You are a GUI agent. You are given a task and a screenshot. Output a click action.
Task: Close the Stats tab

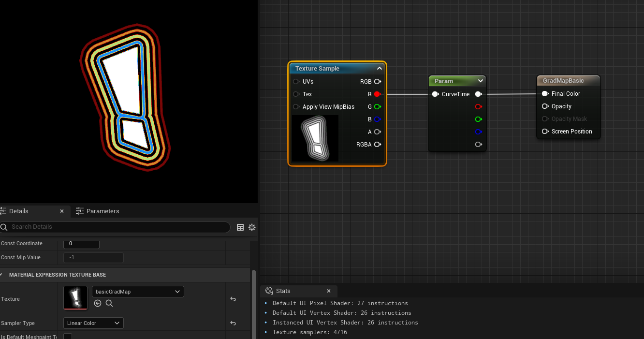[x=329, y=291]
